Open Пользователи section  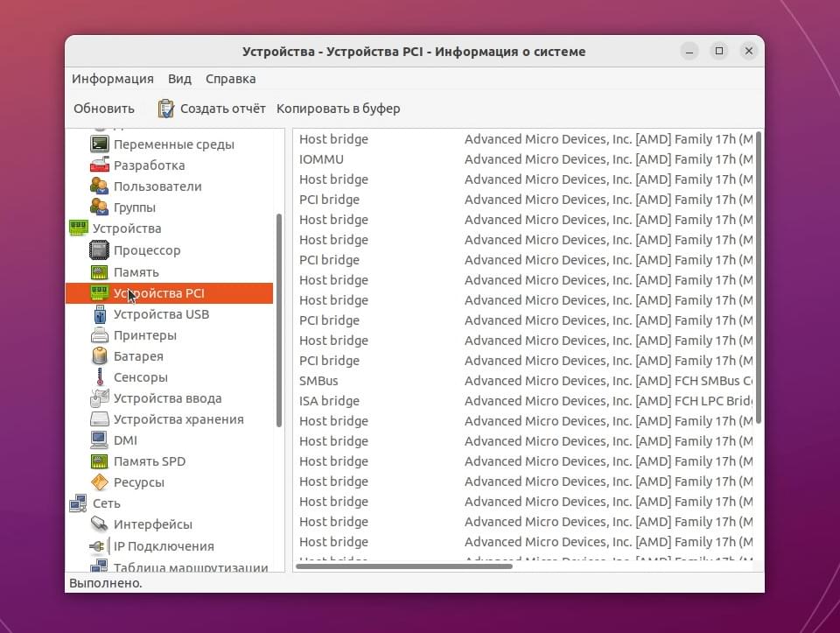click(x=157, y=186)
